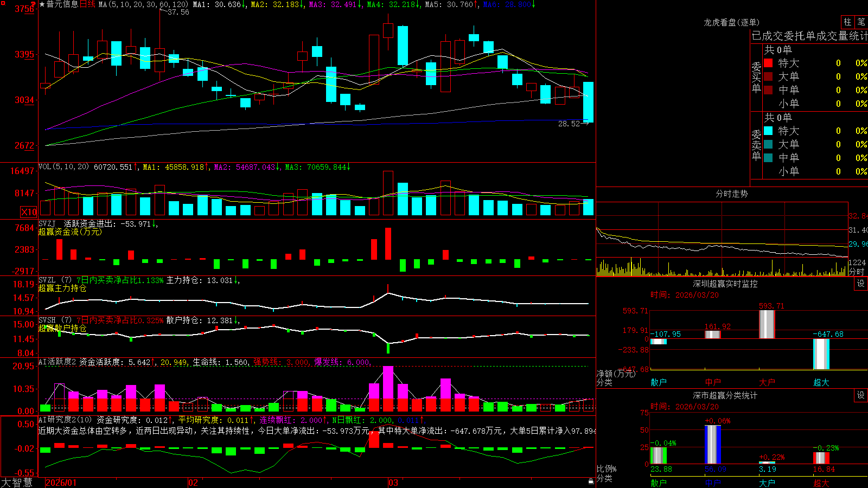Click the 时间: 2026/03/20 text in 深圳超赢实时监控
This screenshot has height=488, width=868.
click(685, 295)
